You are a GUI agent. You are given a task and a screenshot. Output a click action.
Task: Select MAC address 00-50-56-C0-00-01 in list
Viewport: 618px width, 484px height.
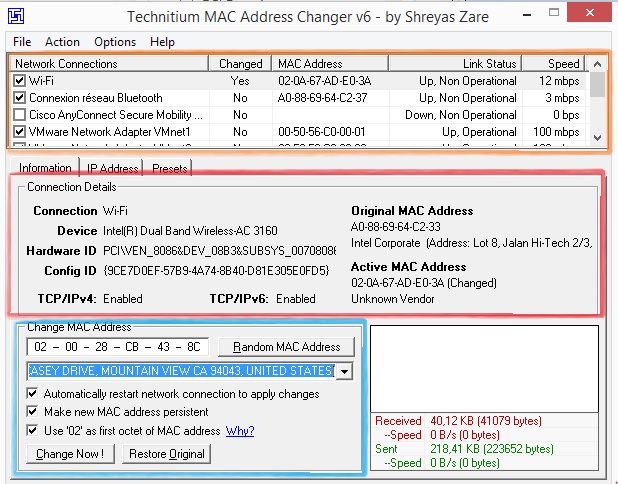click(322, 132)
